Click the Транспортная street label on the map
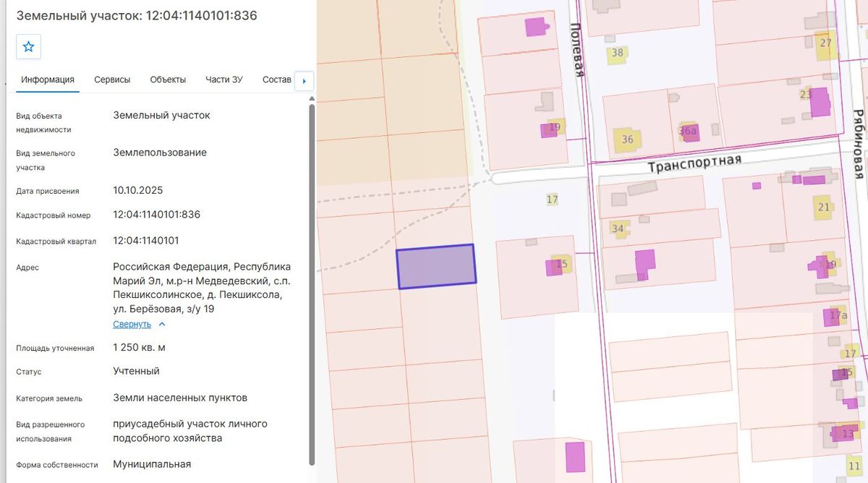 (694, 163)
